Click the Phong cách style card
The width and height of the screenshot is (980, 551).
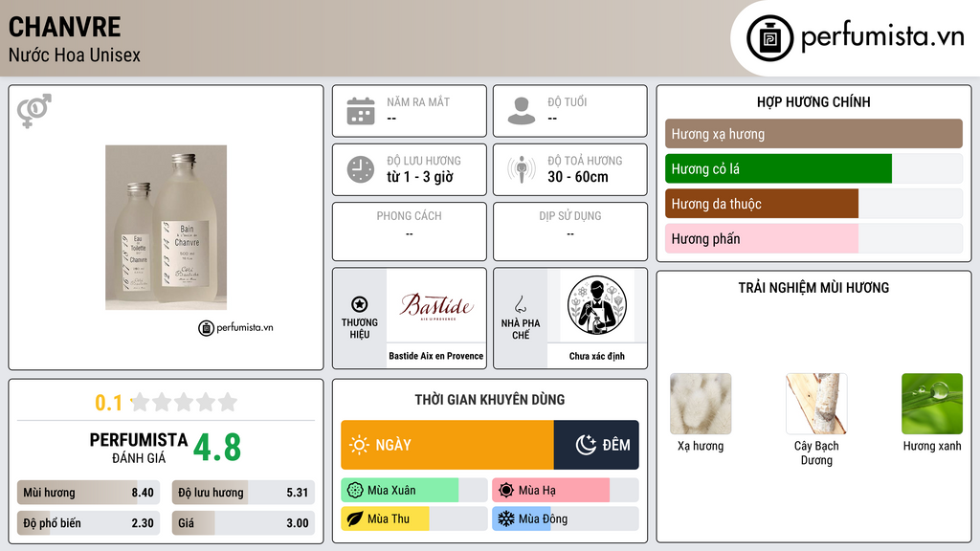(410, 231)
